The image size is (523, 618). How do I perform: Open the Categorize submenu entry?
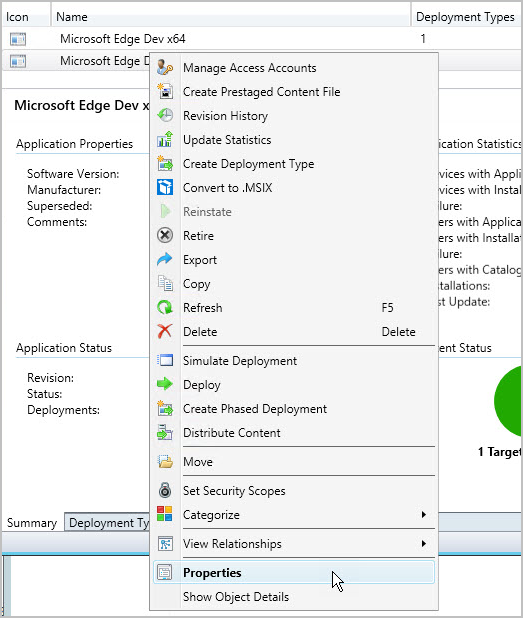click(294, 514)
